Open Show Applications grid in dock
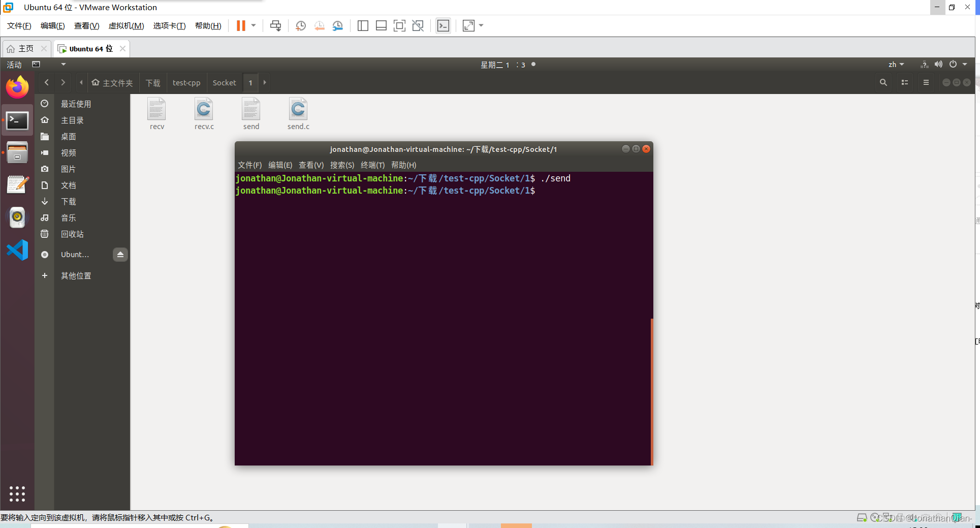This screenshot has height=528, width=980. click(17, 493)
